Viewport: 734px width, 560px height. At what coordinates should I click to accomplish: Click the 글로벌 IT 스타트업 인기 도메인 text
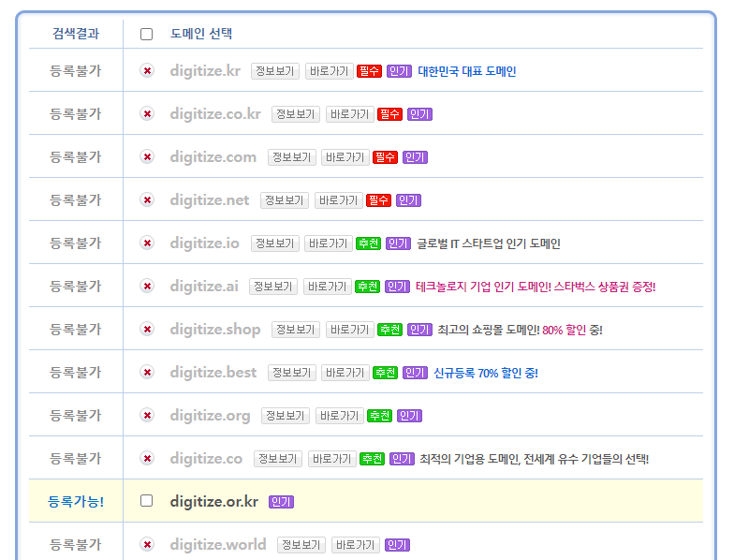pos(489,243)
